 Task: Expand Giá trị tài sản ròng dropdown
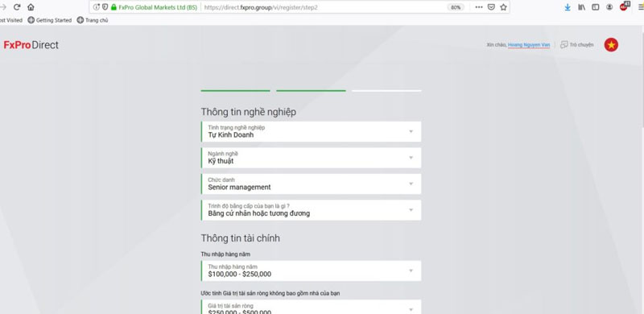311,307
